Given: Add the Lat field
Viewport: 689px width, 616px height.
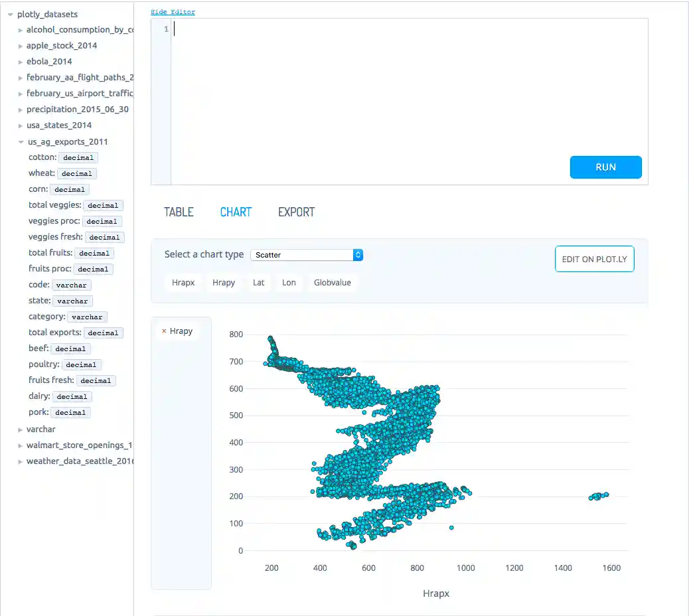Looking at the screenshot, I should click(258, 282).
